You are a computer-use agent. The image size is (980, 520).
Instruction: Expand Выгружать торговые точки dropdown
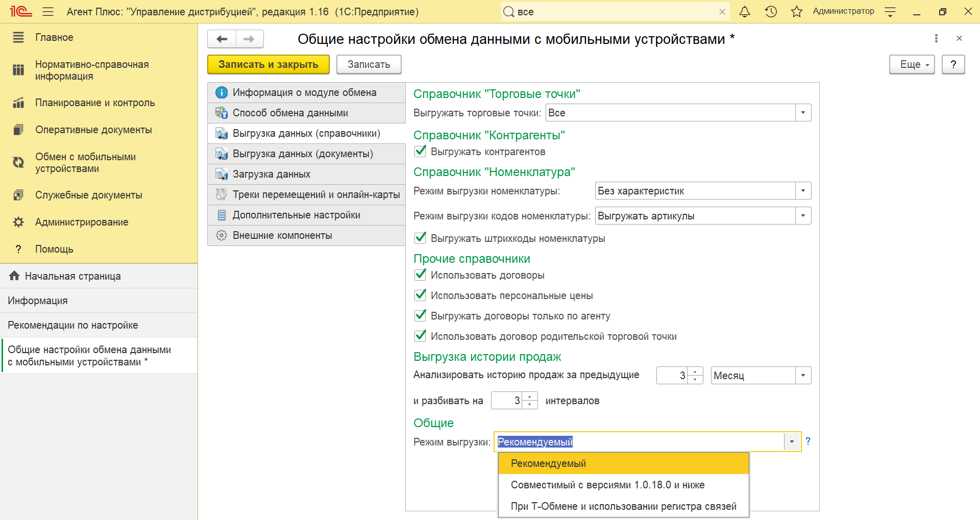(x=803, y=113)
